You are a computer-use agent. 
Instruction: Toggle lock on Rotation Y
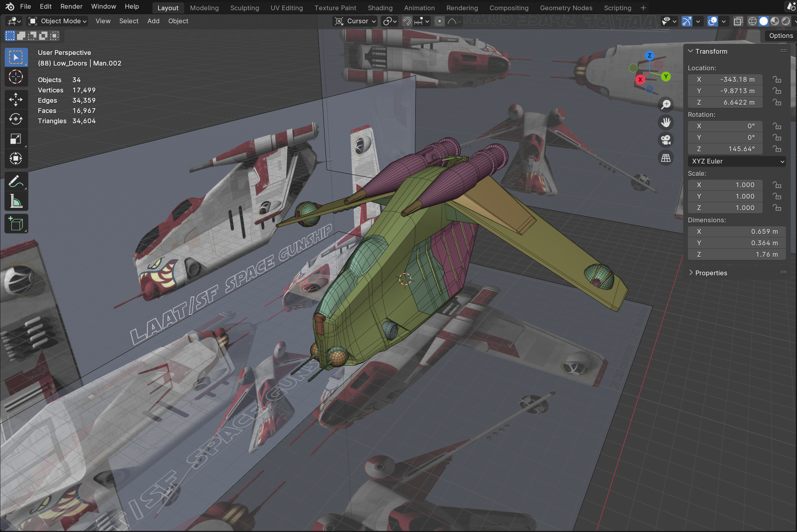click(x=777, y=137)
